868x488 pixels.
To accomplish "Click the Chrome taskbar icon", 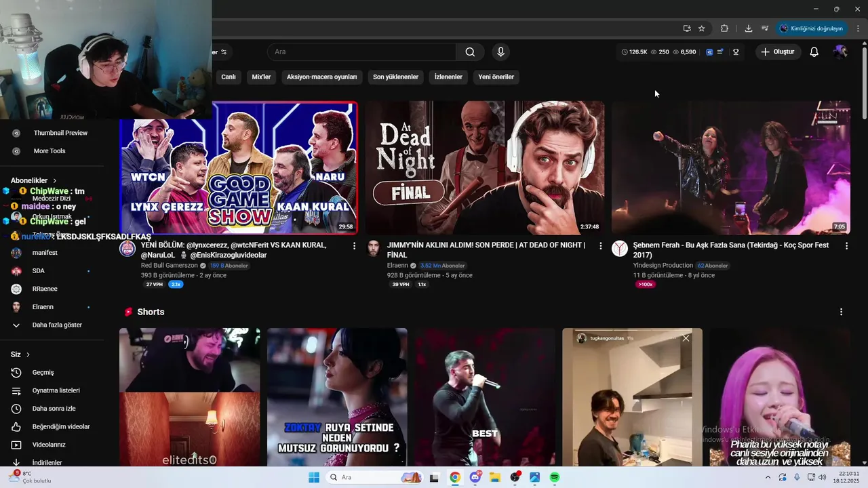I will tap(455, 477).
